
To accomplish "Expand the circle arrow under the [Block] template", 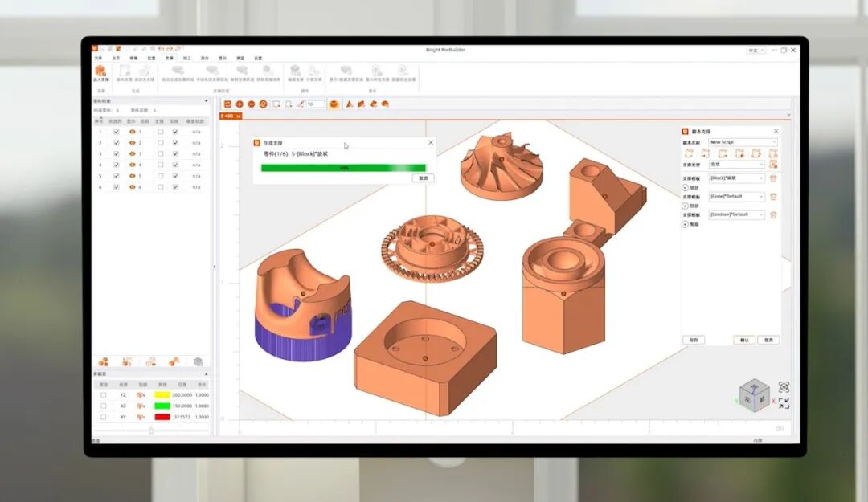I will click(686, 188).
